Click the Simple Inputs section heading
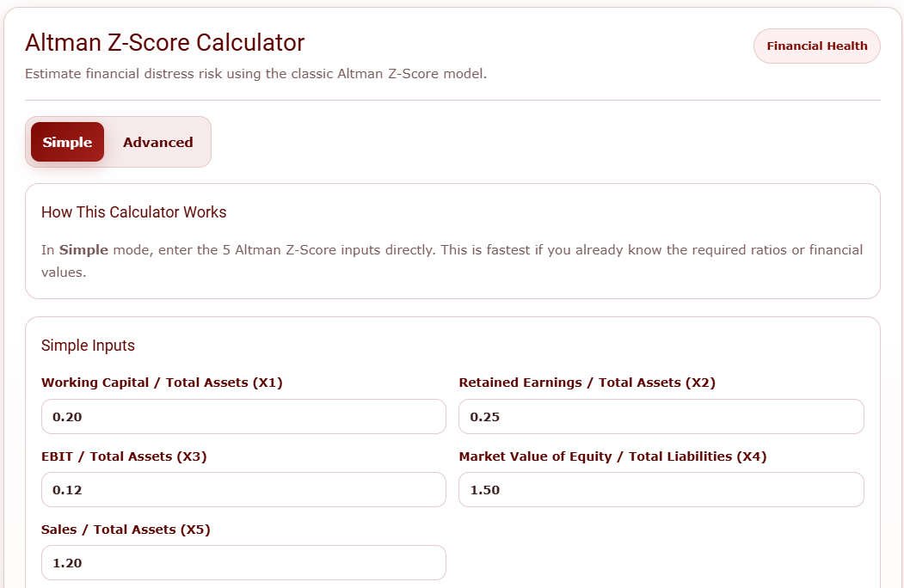 pyautogui.click(x=88, y=346)
